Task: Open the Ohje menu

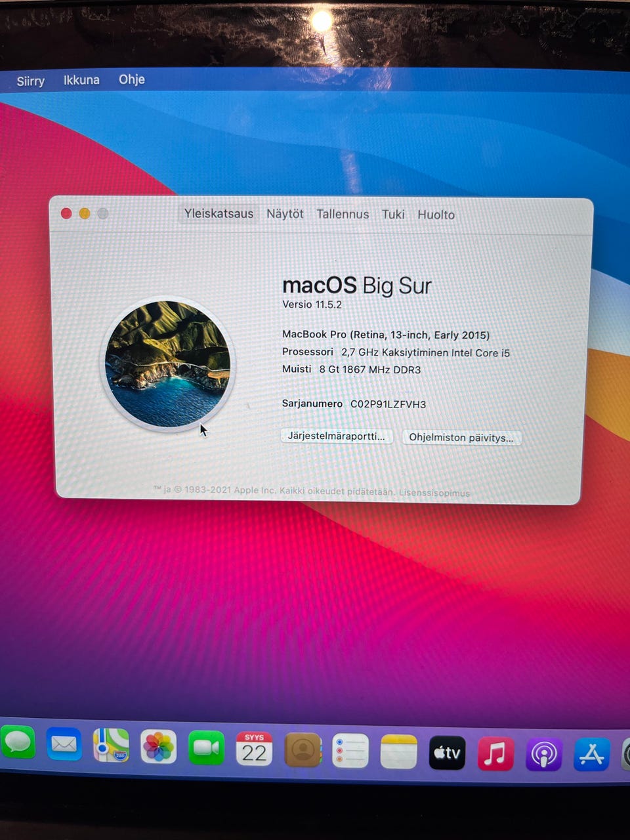Action: [131, 79]
